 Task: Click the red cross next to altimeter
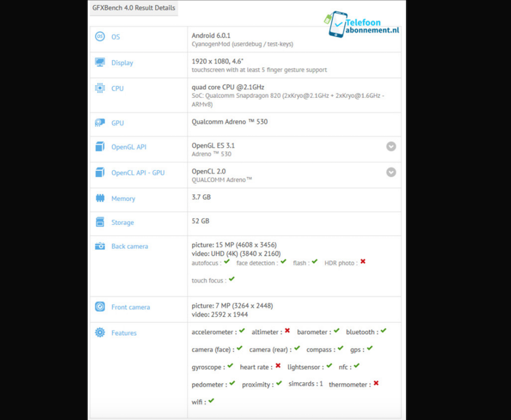pyautogui.click(x=287, y=331)
